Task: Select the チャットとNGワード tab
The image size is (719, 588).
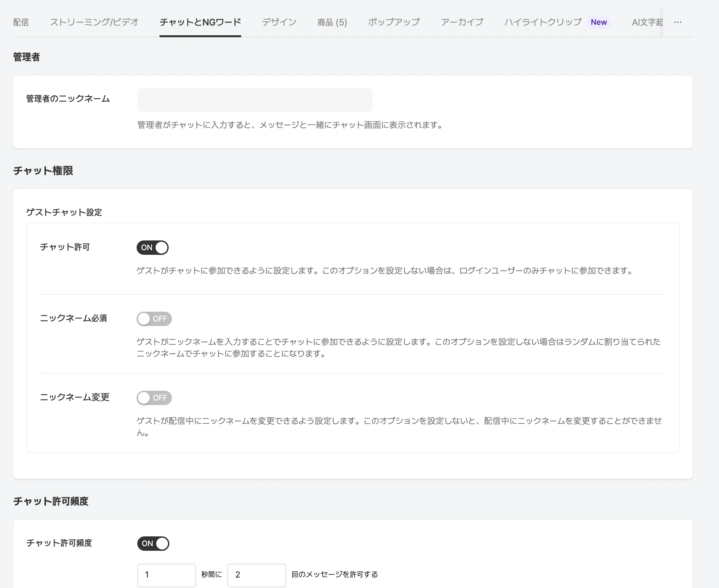Action: coord(200,22)
